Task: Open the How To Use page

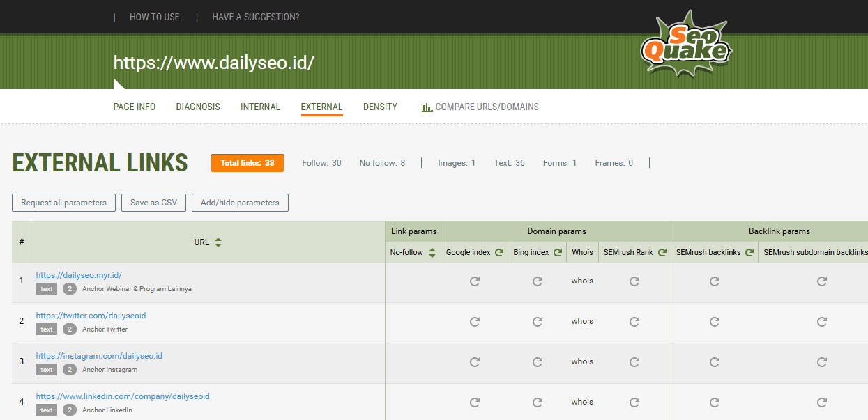Action: [155, 17]
